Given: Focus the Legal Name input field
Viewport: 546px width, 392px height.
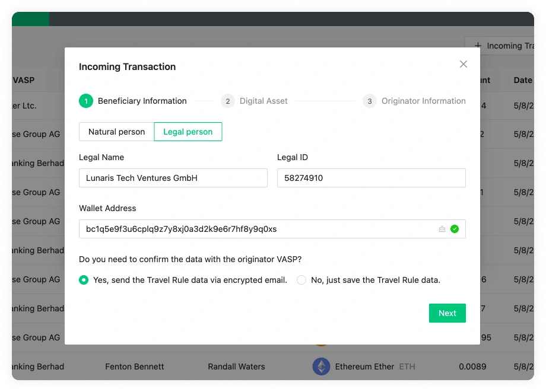Looking at the screenshot, I should (x=173, y=178).
